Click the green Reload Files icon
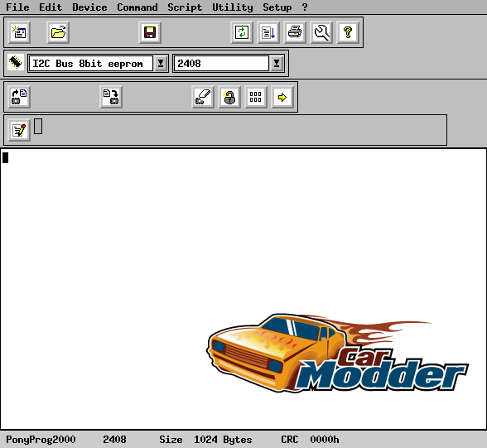Viewport: 487px width, 448px height. [x=242, y=32]
